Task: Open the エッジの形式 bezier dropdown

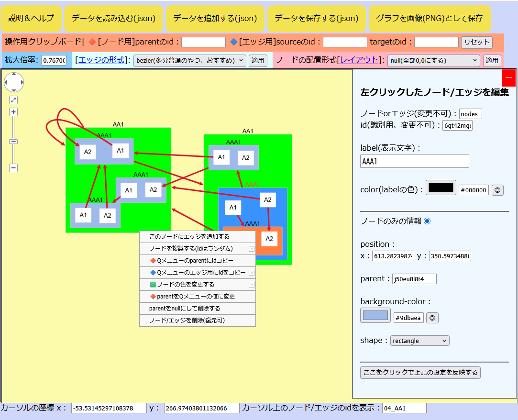Action: (x=190, y=60)
